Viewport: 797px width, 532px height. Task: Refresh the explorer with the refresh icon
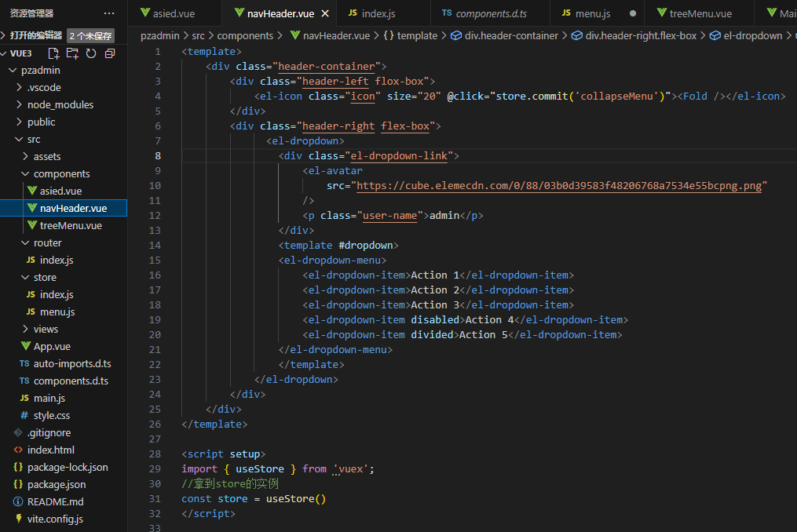[91, 53]
